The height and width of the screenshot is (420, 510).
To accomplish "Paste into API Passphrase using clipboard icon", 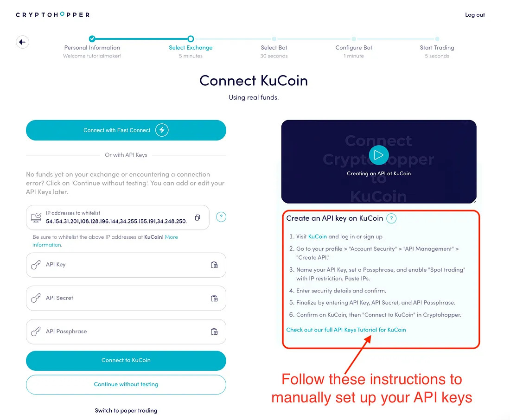I will point(214,331).
